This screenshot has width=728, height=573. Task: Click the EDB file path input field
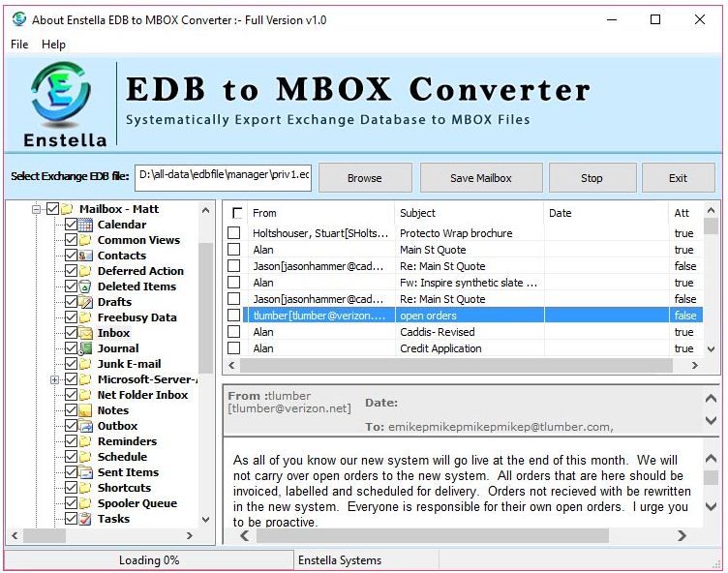coord(224,177)
